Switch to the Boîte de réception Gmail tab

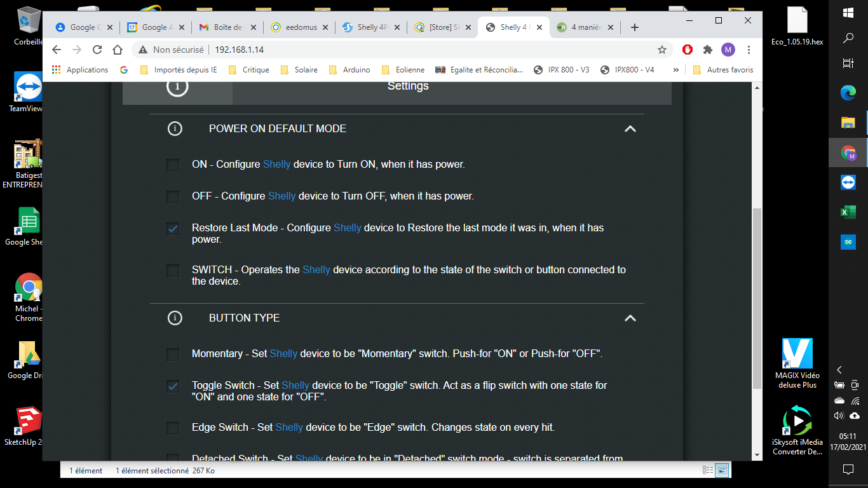coord(227,27)
